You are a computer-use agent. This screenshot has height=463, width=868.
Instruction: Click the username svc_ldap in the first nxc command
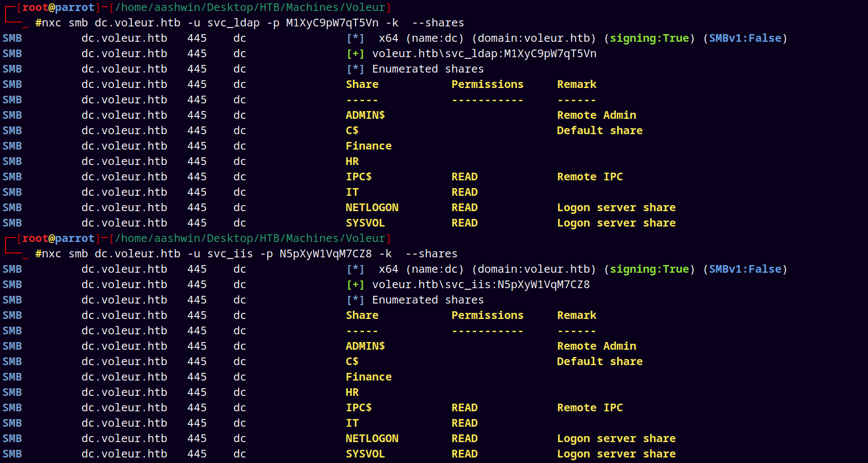point(233,23)
